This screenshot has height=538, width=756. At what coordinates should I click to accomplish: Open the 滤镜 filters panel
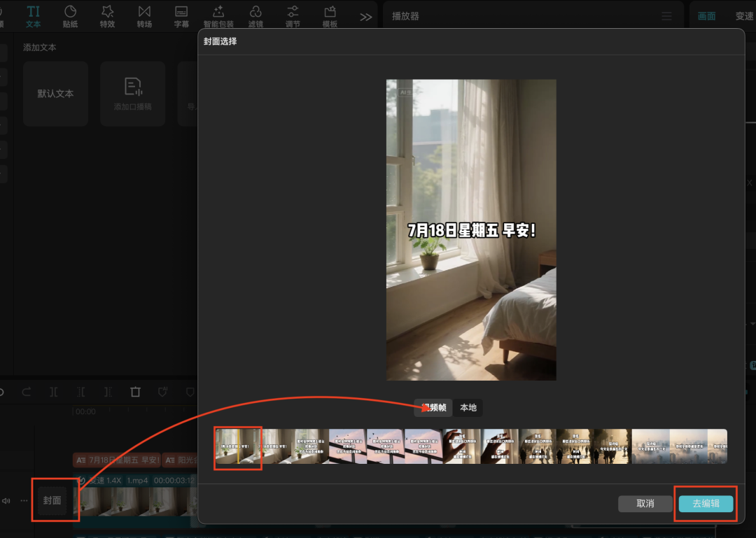click(x=255, y=15)
